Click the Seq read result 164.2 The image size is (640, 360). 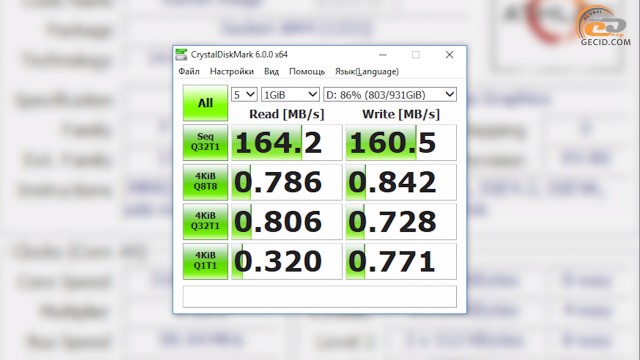[287, 142]
